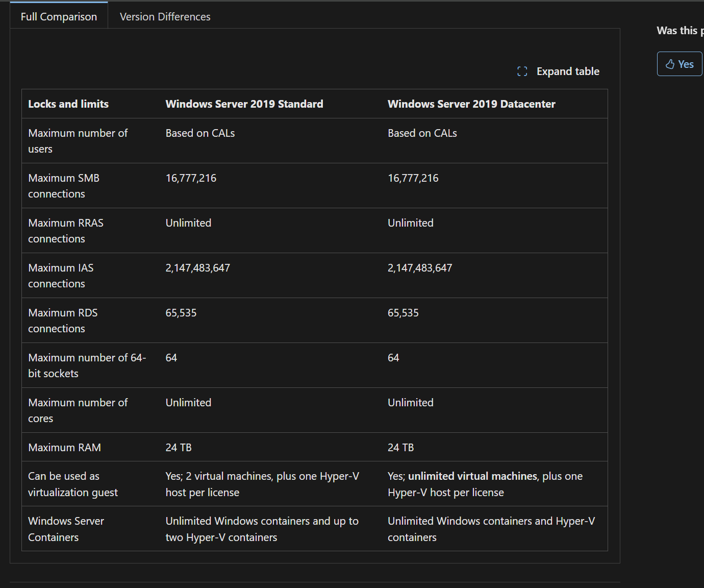Switch to the Version Differences tab
704x588 pixels.
165,17
